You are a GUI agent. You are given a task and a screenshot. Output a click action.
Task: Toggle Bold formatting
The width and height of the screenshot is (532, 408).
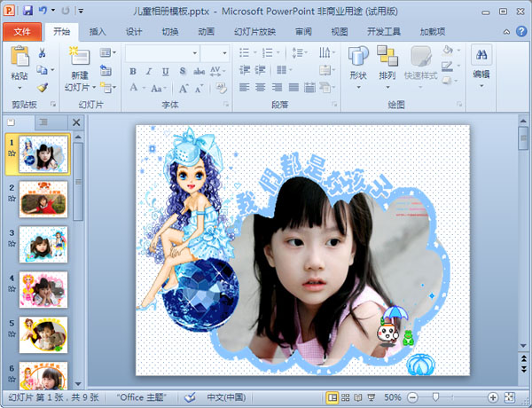133,71
